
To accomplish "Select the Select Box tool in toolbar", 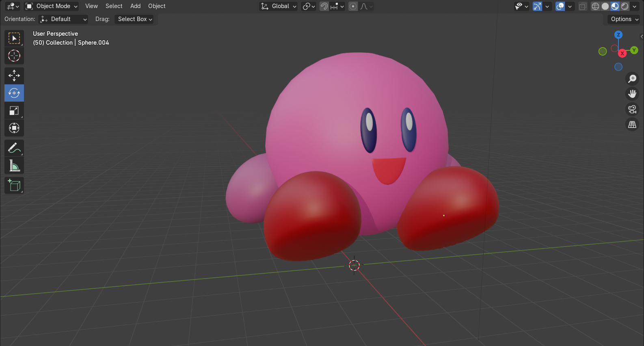I will click(x=14, y=38).
